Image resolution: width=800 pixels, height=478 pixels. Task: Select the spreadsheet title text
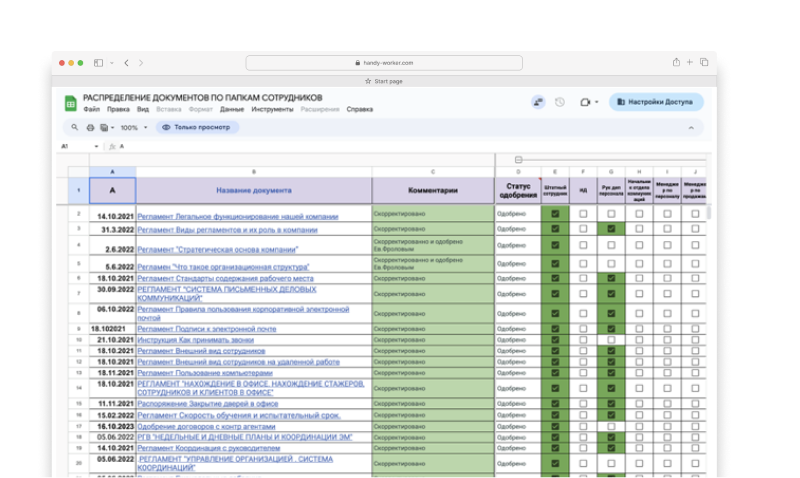pyautogui.click(x=203, y=98)
